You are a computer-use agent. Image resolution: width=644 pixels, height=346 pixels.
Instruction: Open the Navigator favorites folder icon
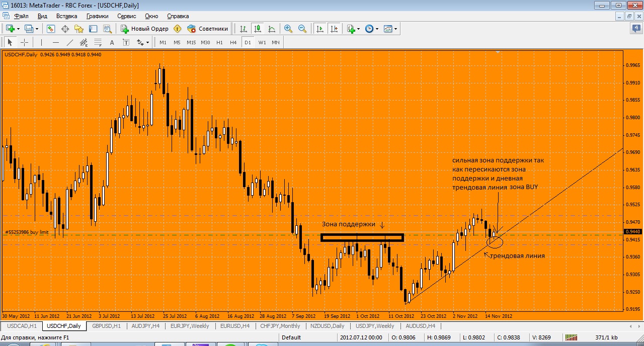point(79,29)
